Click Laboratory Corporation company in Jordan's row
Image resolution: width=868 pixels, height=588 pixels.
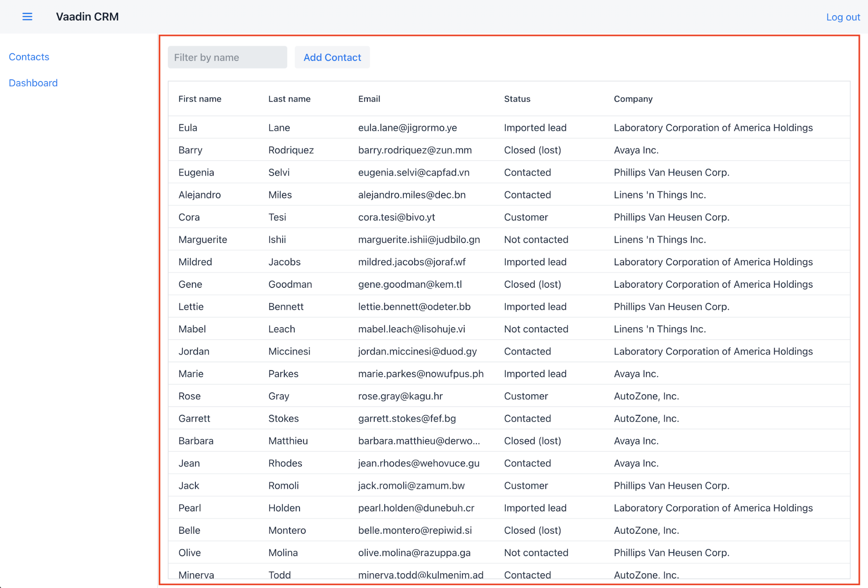[713, 351]
